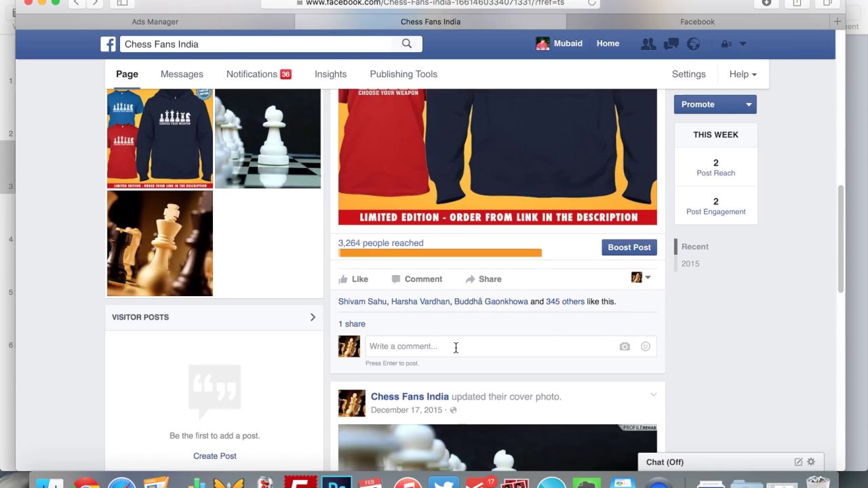Open the Insights tab

coord(330,74)
